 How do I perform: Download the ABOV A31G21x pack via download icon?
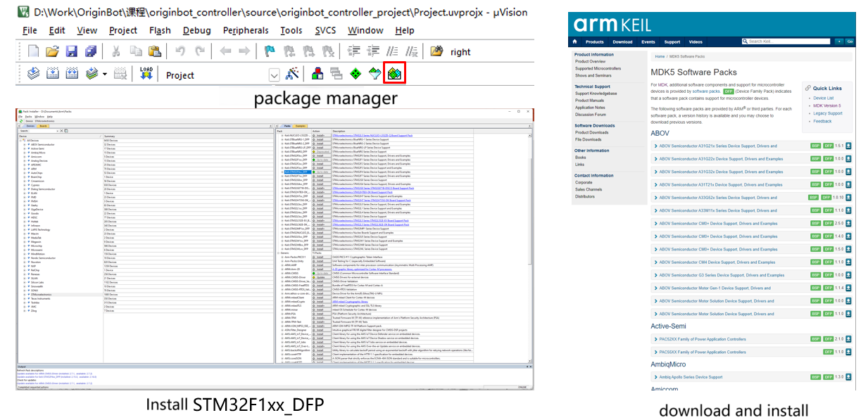tap(848, 146)
